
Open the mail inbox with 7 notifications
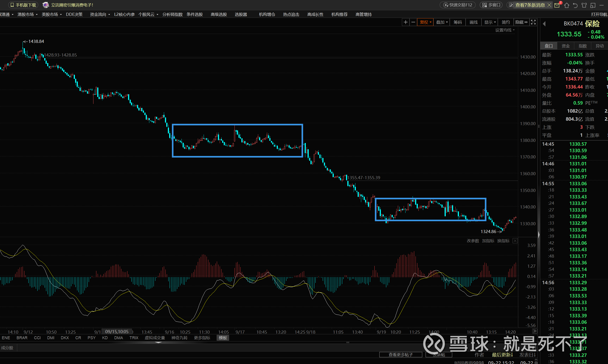(x=557, y=5)
